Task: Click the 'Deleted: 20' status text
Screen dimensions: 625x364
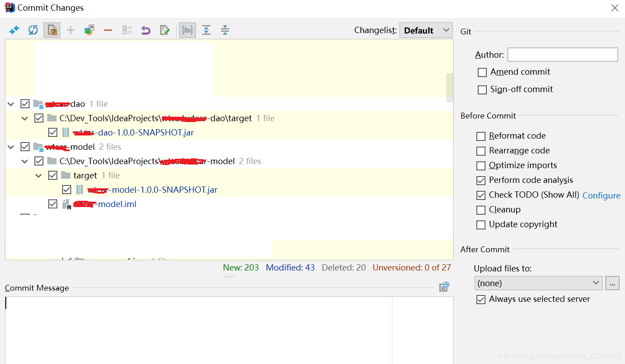Action: coord(344,267)
